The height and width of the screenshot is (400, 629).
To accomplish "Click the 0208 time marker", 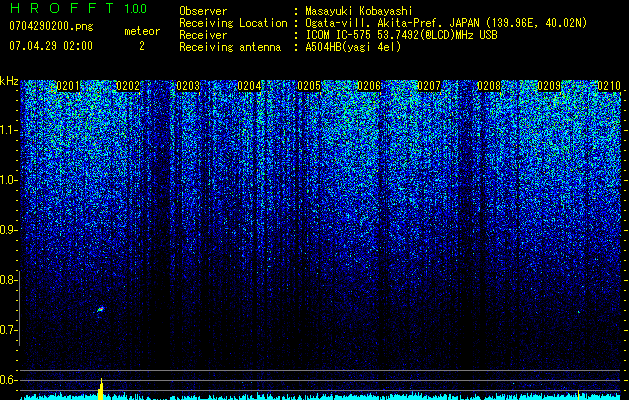I will [489, 86].
